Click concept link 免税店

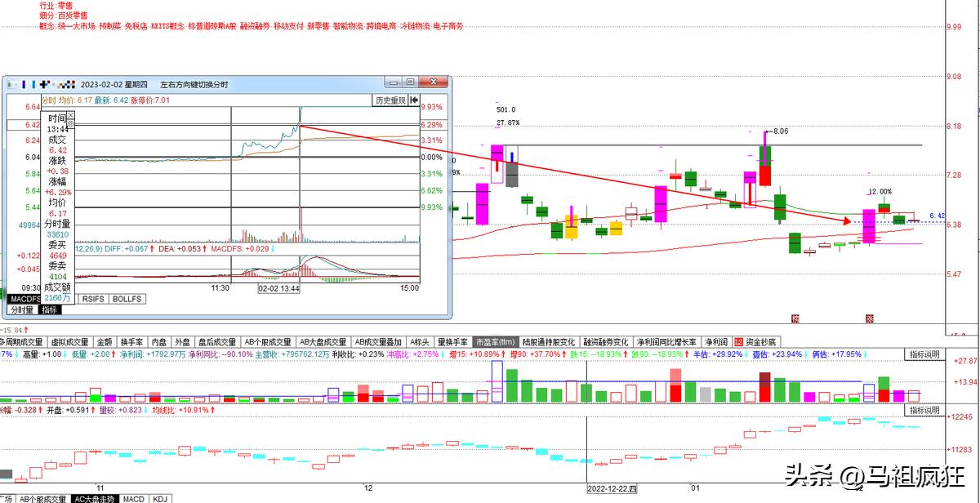click(x=136, y=26)
